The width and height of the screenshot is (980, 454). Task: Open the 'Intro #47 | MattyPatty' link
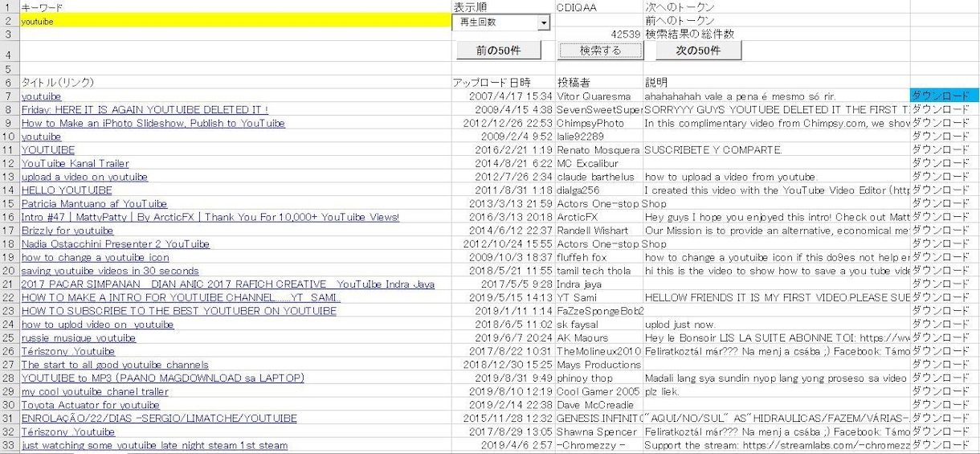[210, 217]
